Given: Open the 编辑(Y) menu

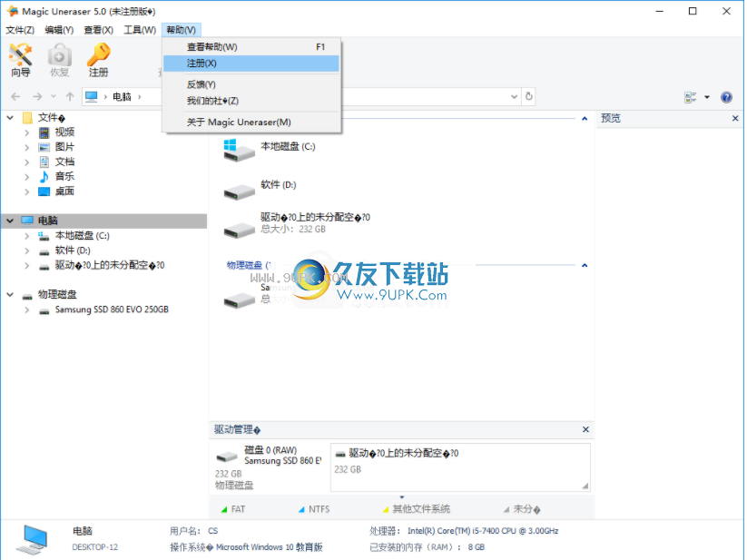Looking at the screenshot, I should (x=59, y=30).
